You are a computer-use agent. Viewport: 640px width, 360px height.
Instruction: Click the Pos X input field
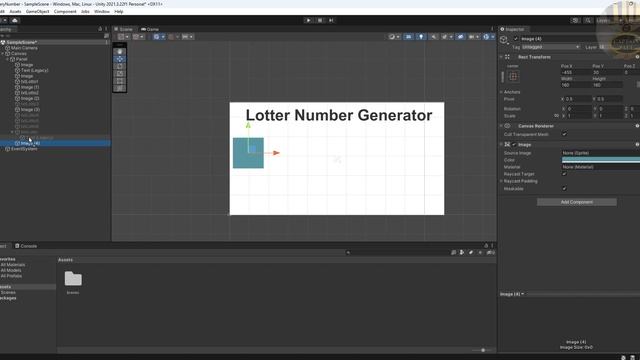[x=576, y=72]
